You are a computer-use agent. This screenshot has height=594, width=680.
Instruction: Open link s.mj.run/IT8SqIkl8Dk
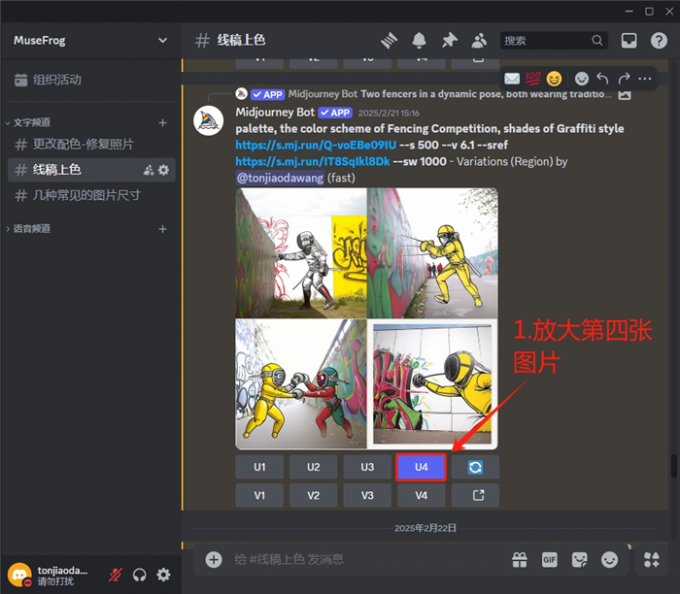pyautogui.click(x=313, y=161)
